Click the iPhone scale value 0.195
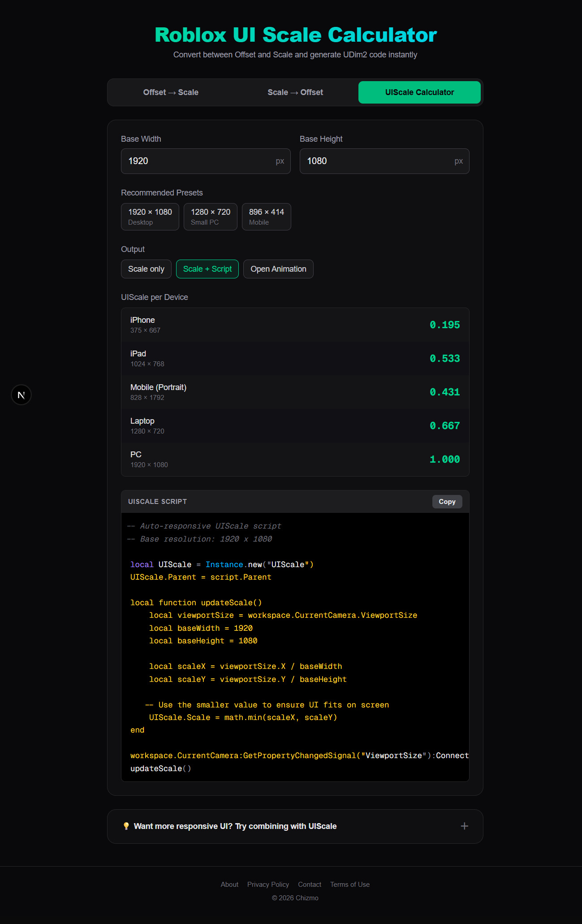This screenshot has height=924, width=582. (445, 325)
